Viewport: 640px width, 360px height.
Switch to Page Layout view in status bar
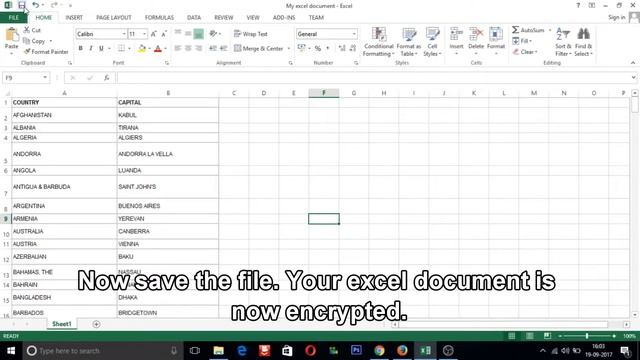[529, 336]
